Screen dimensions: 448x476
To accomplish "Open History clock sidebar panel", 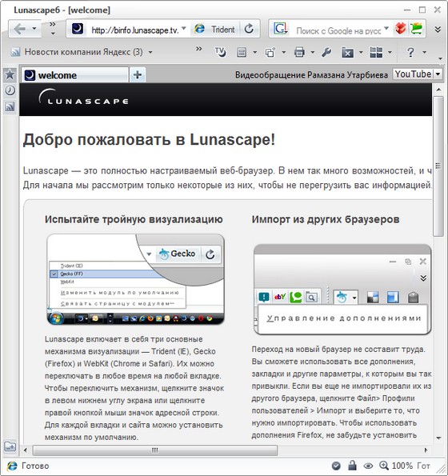I will (x=10, y=90).
